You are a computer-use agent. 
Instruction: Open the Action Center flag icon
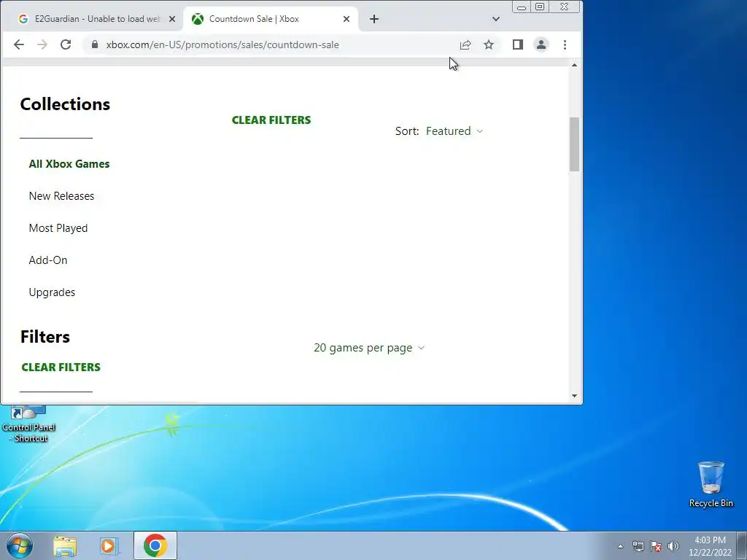(656, 546)
